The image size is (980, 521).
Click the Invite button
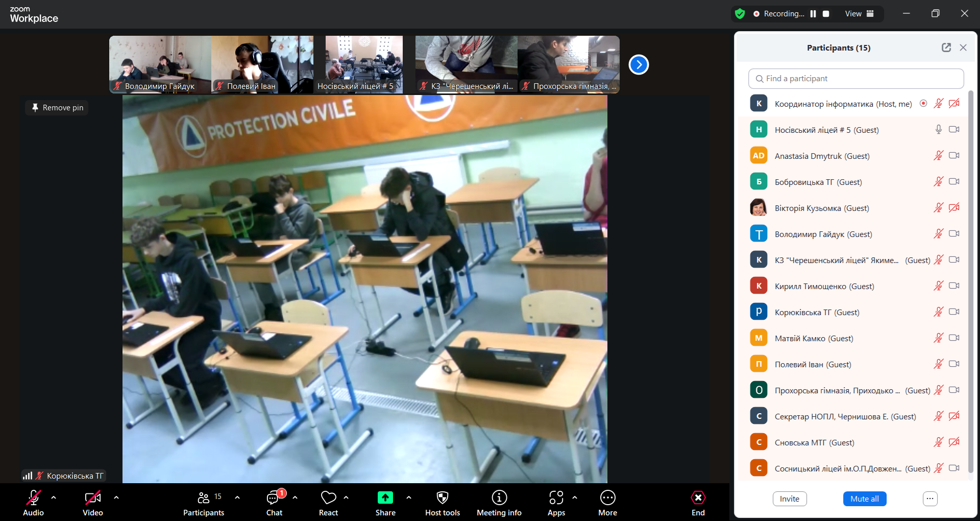[x=789, y=499]
